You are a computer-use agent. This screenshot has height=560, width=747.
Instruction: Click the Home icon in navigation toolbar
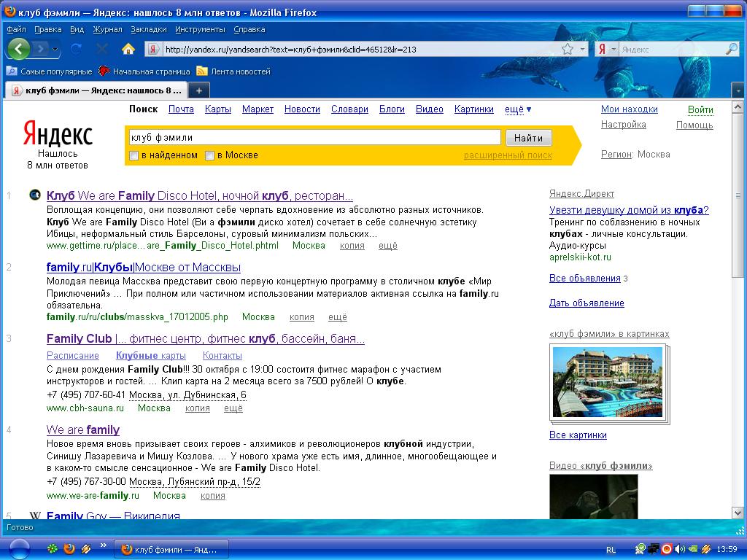128,49
